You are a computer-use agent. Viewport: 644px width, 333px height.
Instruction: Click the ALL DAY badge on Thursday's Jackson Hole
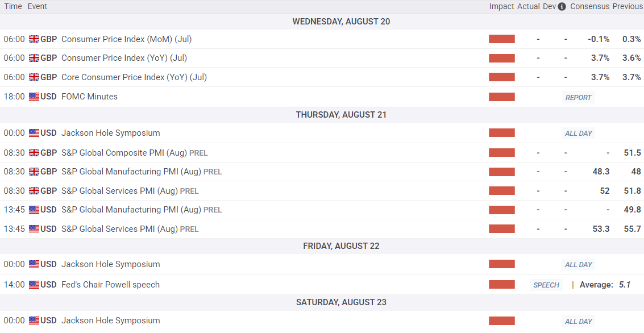578,133
